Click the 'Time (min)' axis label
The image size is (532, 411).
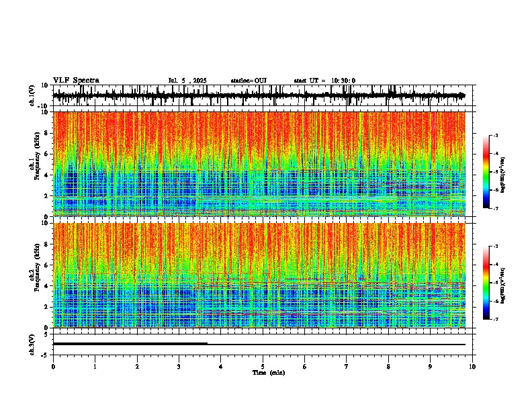[x=269, y=373]
